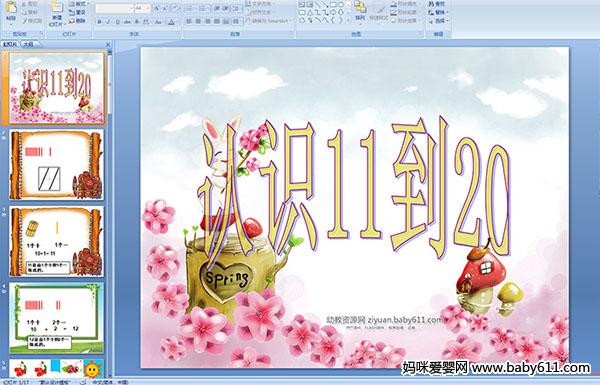
Task: Select the oval shape in the shapes gallery
Action: coord(340,5)
